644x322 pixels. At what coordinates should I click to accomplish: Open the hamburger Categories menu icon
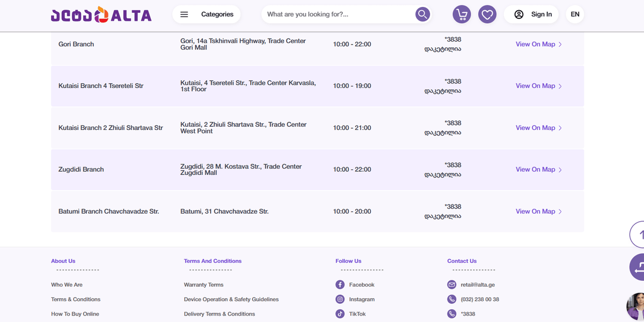click(184, 14)
